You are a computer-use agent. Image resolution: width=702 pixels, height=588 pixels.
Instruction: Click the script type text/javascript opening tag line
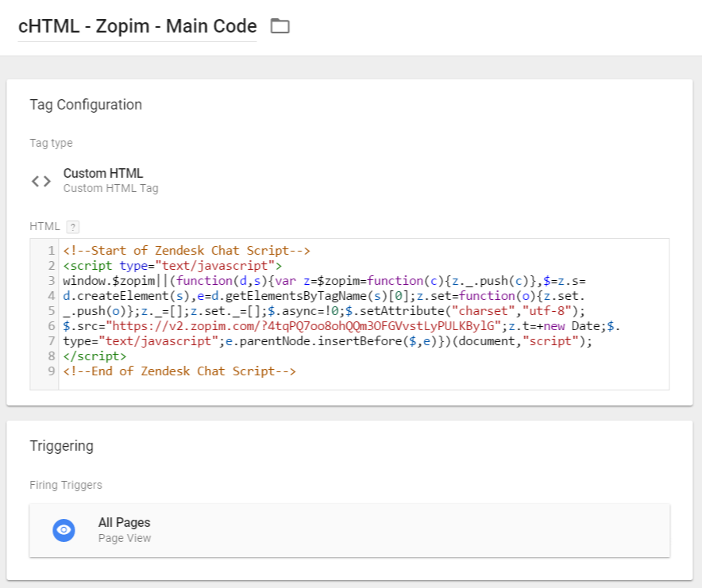[x=172, y=266]
